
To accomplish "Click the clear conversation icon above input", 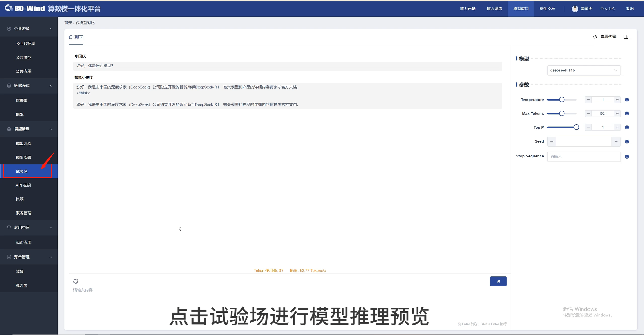I will click(x=76, y=281).
